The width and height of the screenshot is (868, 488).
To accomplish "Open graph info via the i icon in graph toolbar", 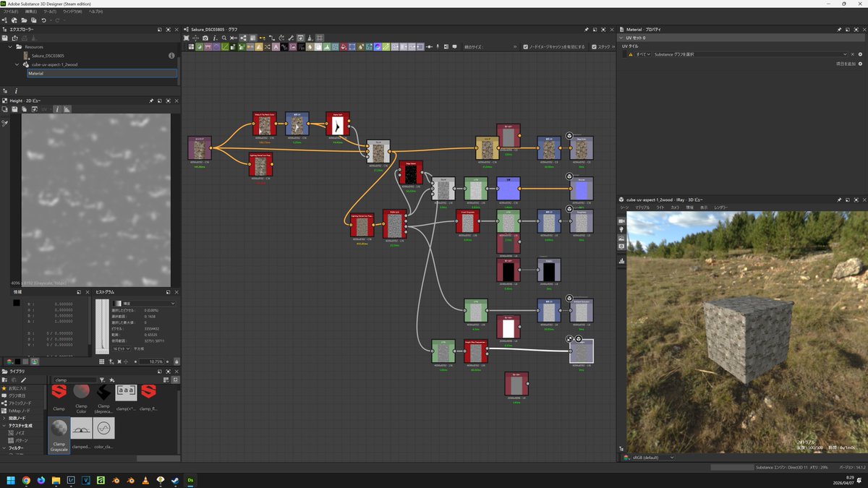I will (x=215, y=38).
